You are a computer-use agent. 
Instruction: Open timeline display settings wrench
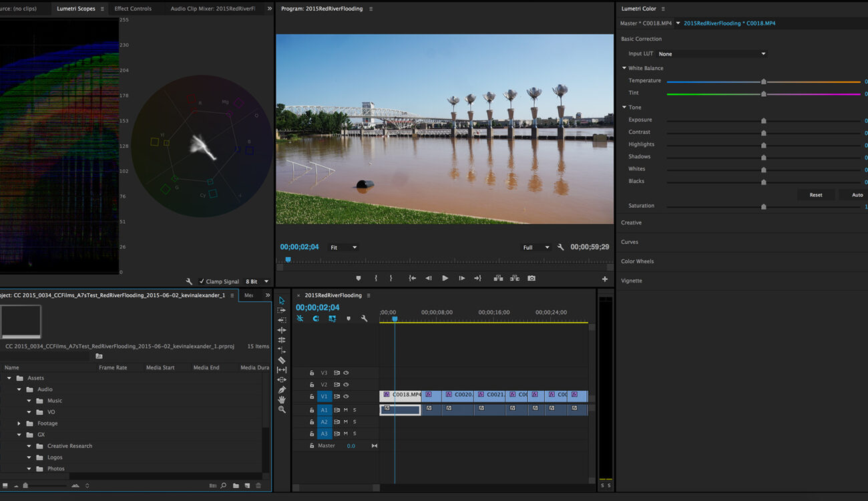pos(364,319)
